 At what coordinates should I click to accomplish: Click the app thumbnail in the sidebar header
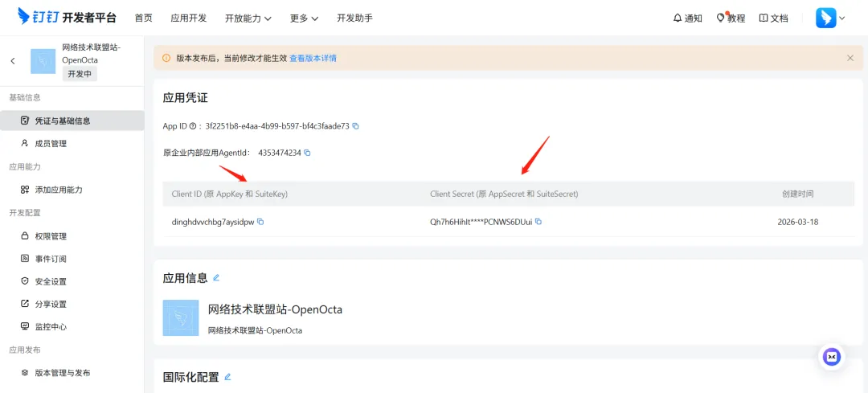pyautogui.click(x=43, y=61)
